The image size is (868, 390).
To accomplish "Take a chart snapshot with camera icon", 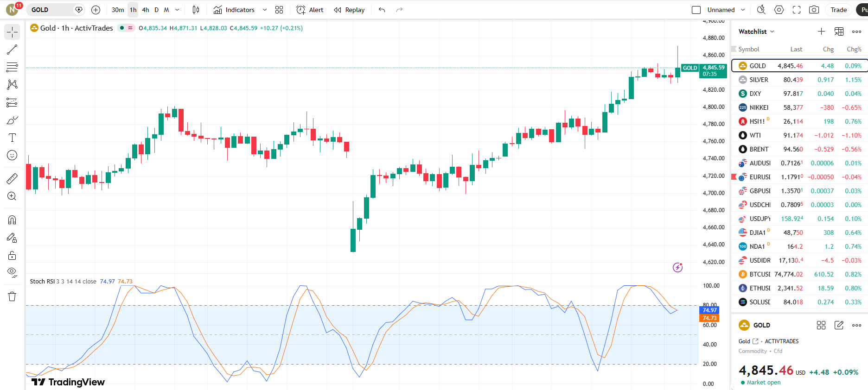I will click(814, 10).
